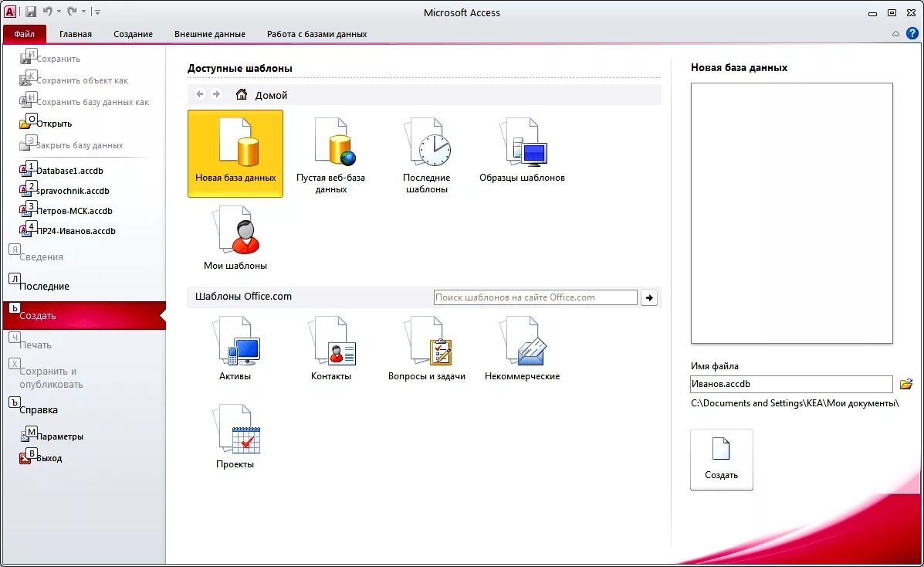924x567 pixels.
Task: Open the Файл tab
Action: [24, 34]
